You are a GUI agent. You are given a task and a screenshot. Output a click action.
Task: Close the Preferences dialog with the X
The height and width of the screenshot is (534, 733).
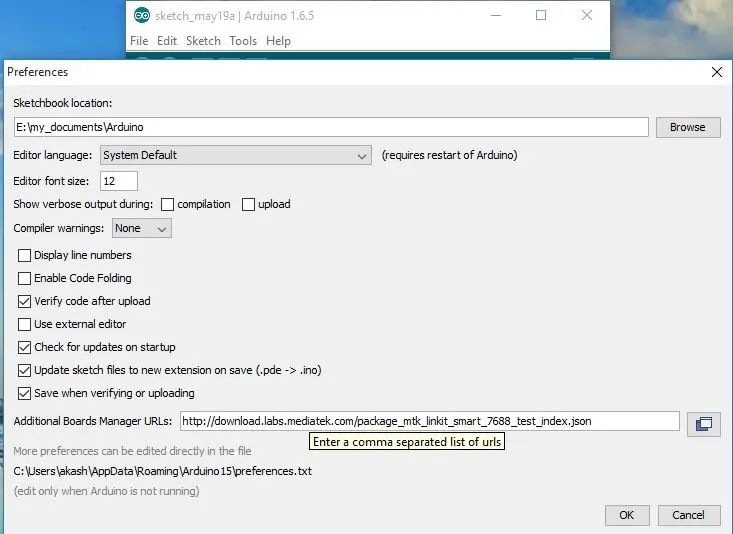coord(717,72)
